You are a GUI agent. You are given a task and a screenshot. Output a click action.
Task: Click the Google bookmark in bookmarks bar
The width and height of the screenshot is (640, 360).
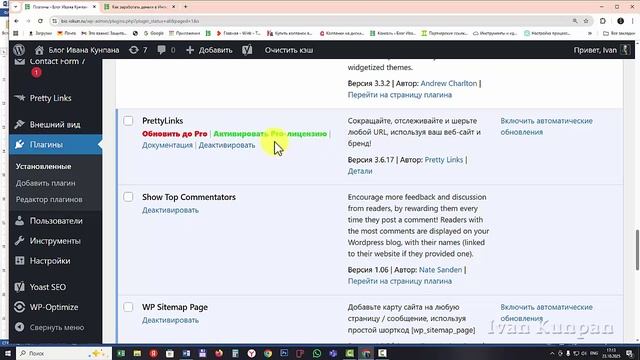(153, 33)
